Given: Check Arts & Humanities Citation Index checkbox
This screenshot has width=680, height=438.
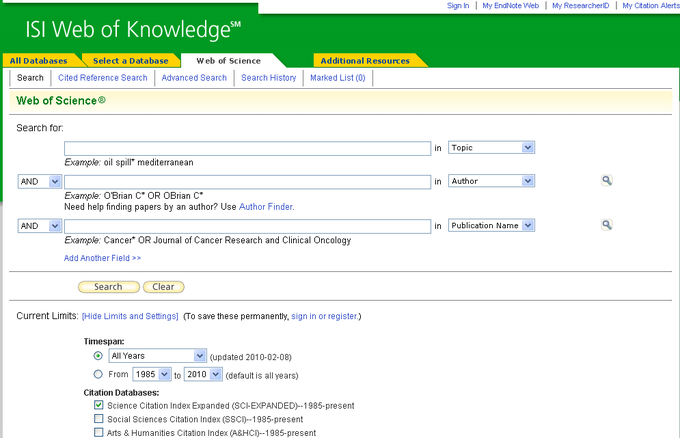Looking at the screenshot, I should [x=98, y=432].
